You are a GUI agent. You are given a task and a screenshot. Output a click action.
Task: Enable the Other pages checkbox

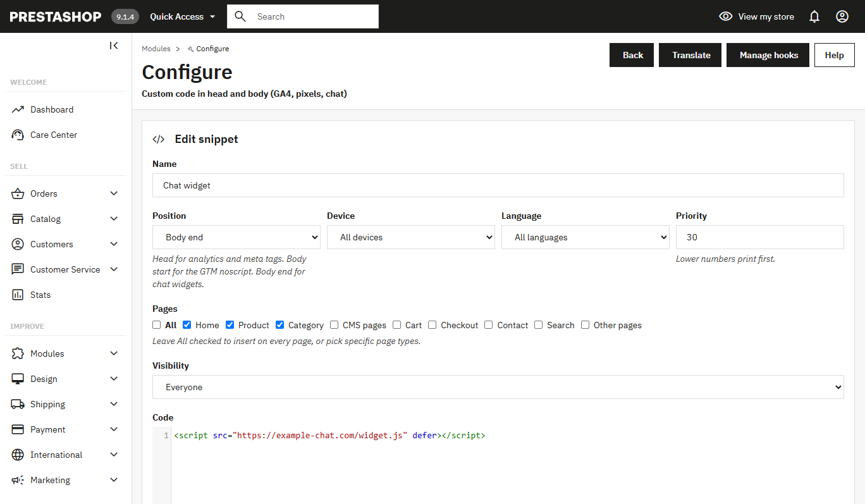pos(585,325)
